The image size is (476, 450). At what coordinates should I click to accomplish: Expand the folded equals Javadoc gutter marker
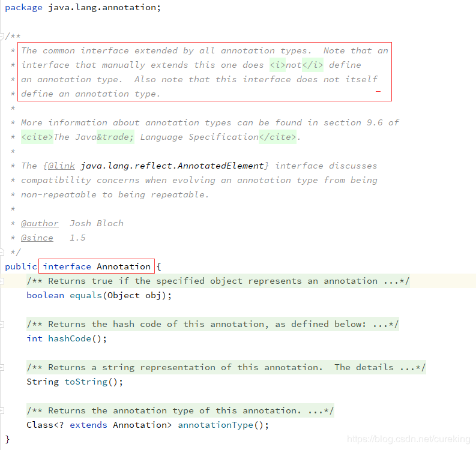click(2, 281)
